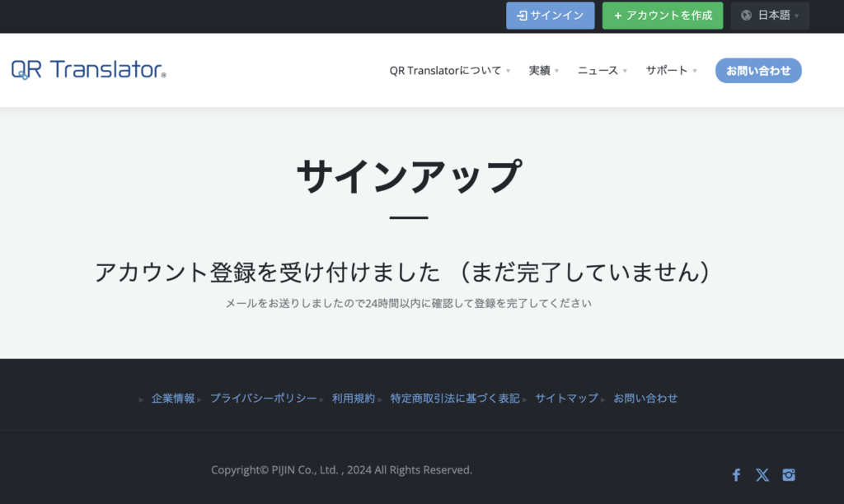
Task: Click the サインアップ page heading
Action: click(x=409, y=176)
